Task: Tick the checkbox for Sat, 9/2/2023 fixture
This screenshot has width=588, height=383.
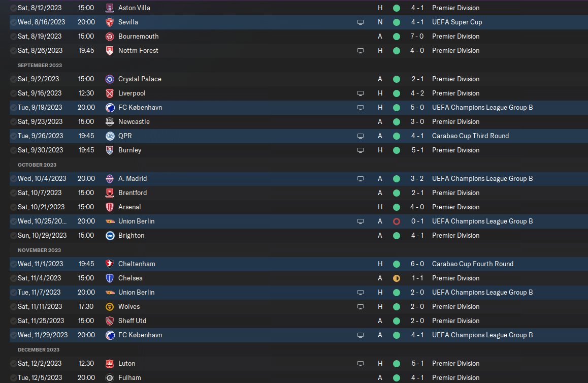Action: 14,79
